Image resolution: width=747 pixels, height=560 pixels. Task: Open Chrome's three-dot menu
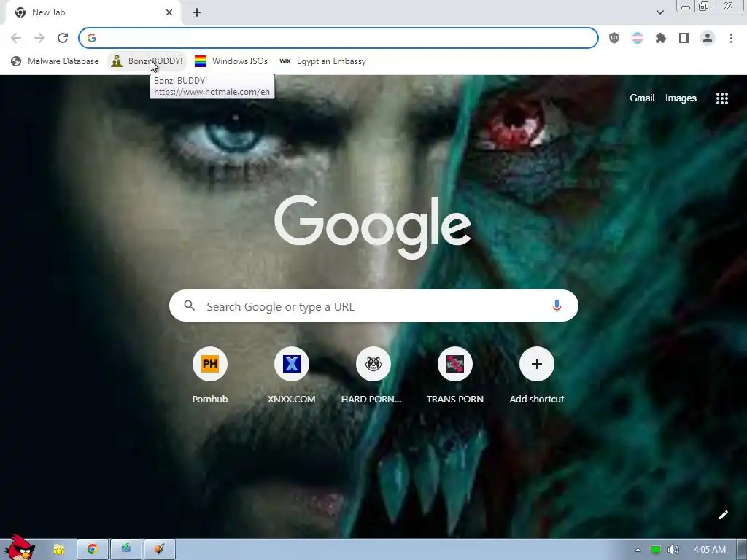click(731, 38)
